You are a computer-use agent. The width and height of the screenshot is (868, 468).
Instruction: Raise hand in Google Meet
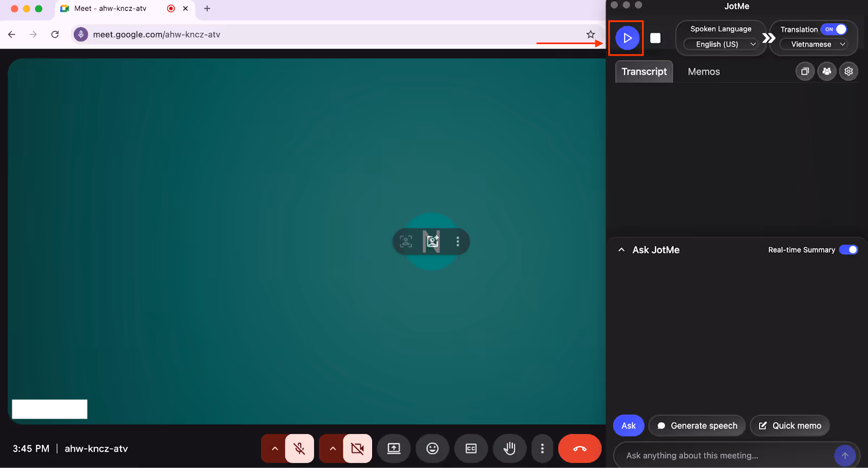[x=509, y=448]
